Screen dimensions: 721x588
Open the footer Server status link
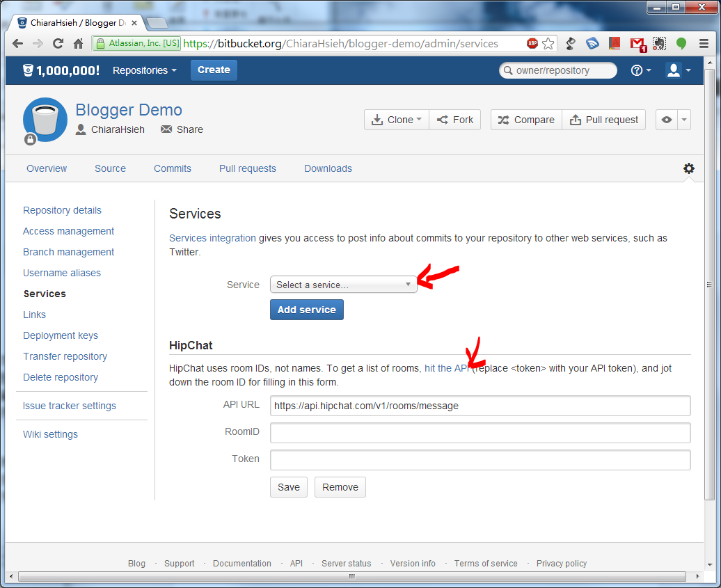pos(347,564)
